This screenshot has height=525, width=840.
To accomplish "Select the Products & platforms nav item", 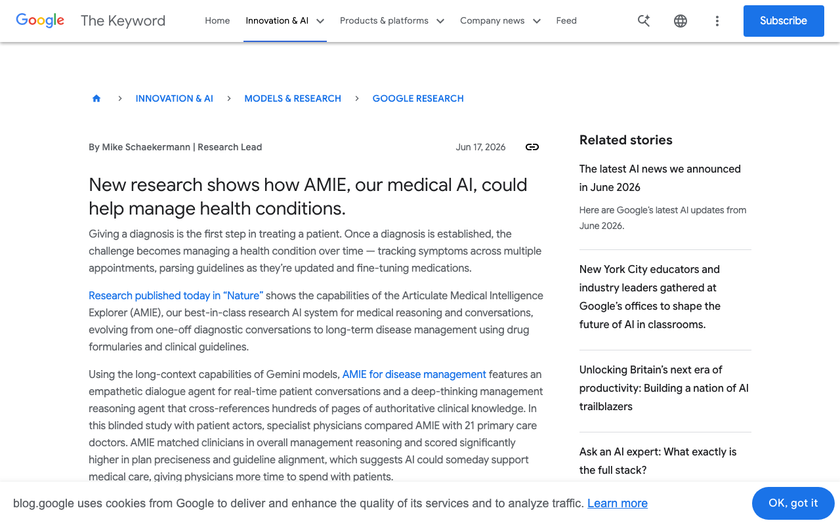I will pos(384,20).
